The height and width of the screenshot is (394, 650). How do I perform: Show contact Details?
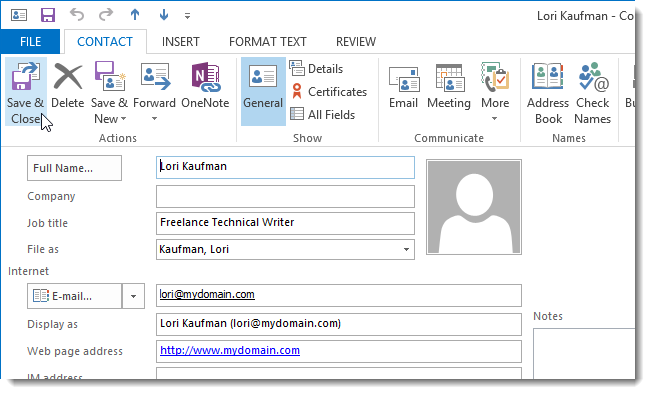(x=316, y=68)
